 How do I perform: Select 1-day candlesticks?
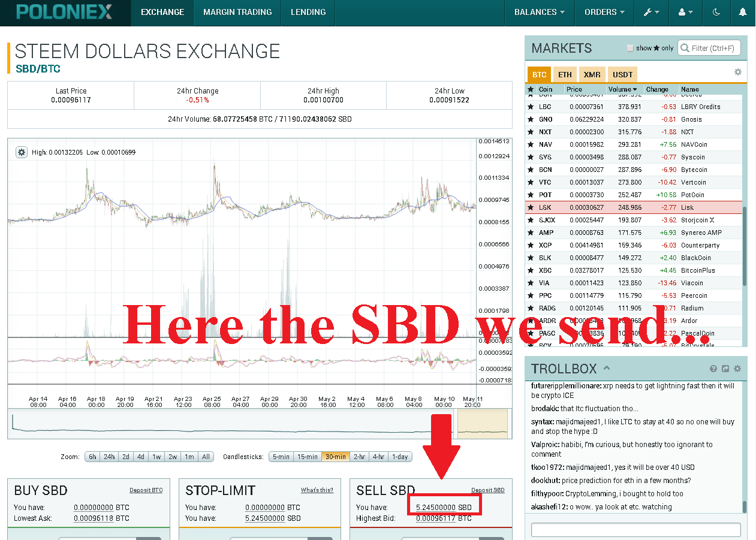pos(400,457)
